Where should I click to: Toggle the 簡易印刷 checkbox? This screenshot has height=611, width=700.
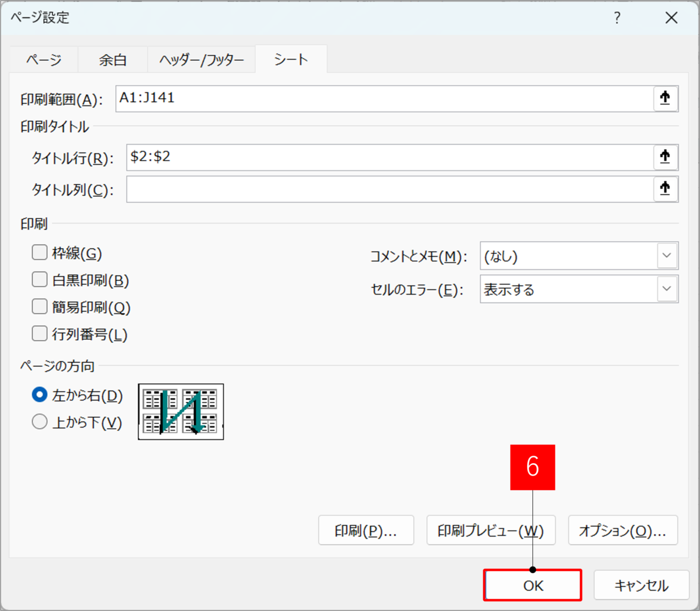tap(40, 306)
